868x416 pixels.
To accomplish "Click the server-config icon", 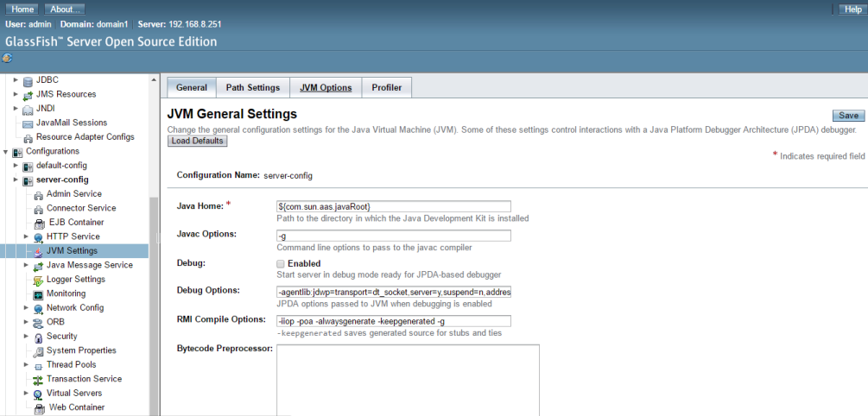I will coord(27,180).
